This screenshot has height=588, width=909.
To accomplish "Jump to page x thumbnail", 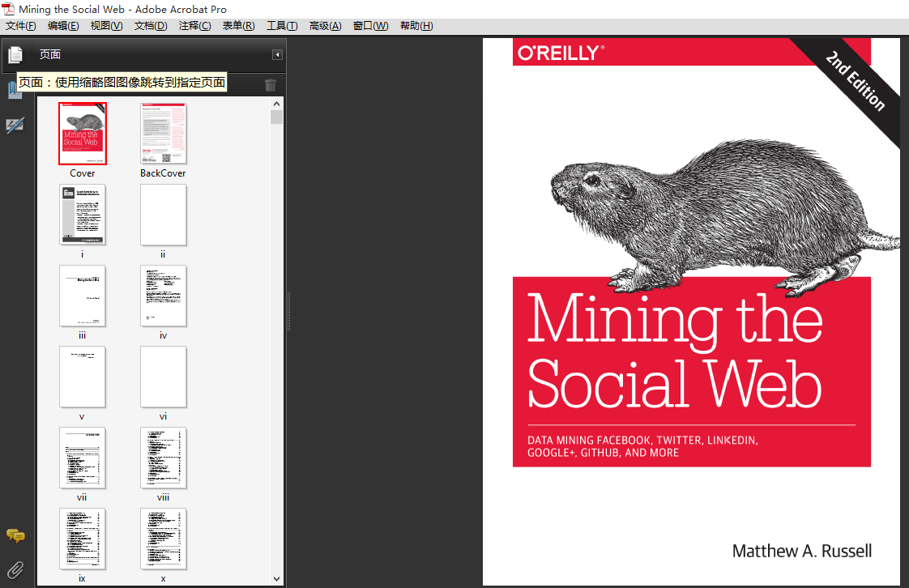I will click(164, 539).
